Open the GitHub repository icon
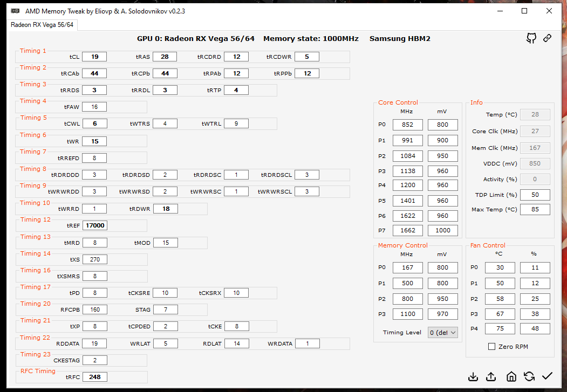Viewport: 567px width, 392px height. 531,38
